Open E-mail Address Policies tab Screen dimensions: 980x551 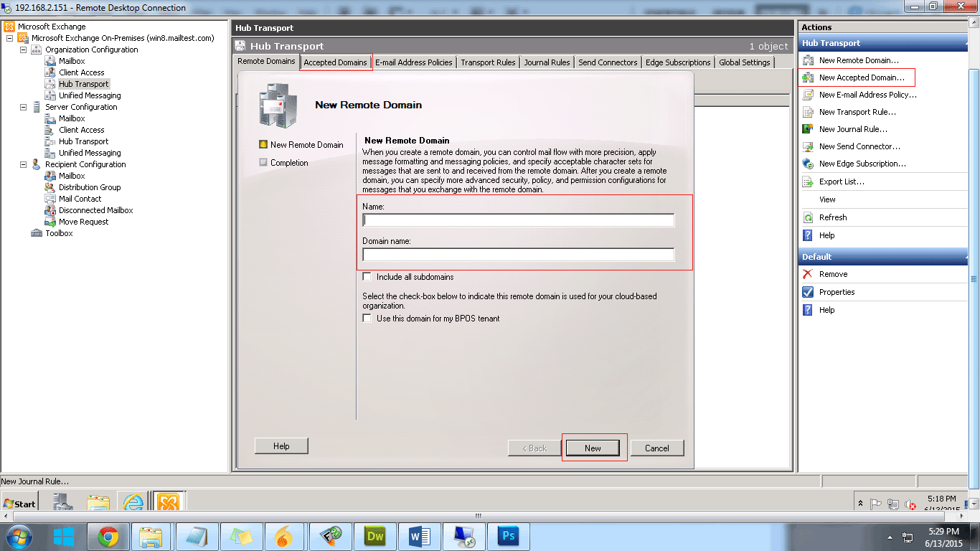[x=414, y=62]
